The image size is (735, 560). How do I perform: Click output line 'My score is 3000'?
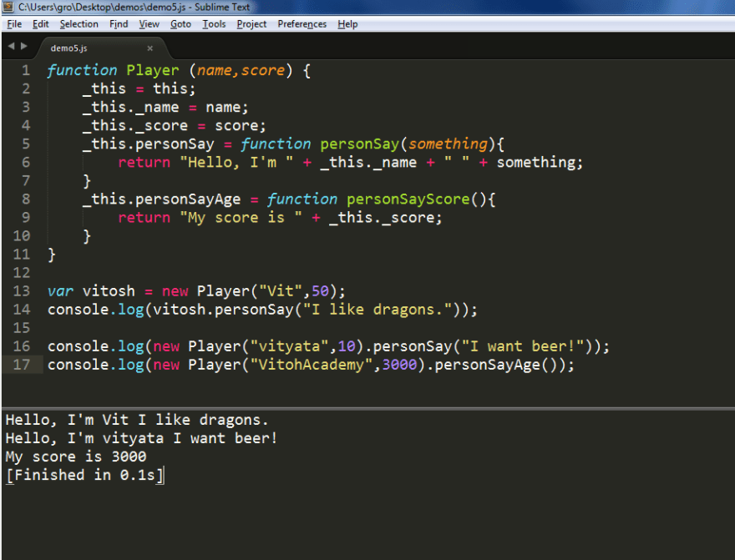[76, 457]
